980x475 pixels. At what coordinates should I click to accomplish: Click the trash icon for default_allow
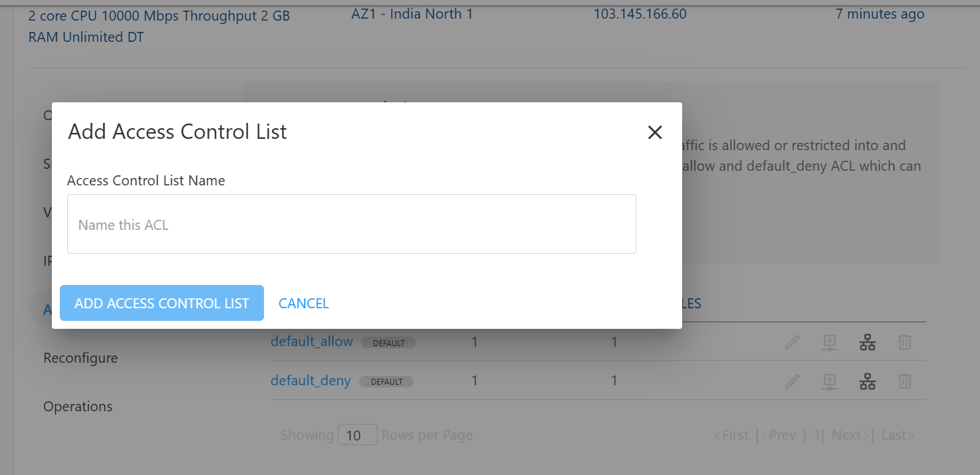coord(904,343)
